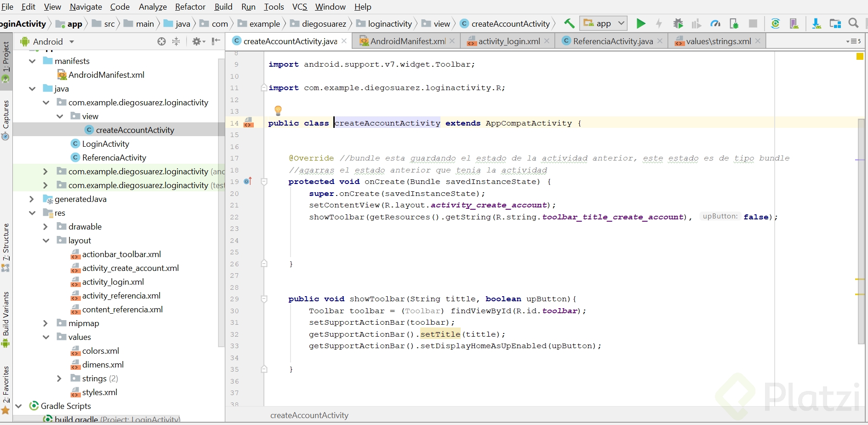868x425 pixels.
Task: Sync project with Gradle files
Action: [x=775, y=23]
